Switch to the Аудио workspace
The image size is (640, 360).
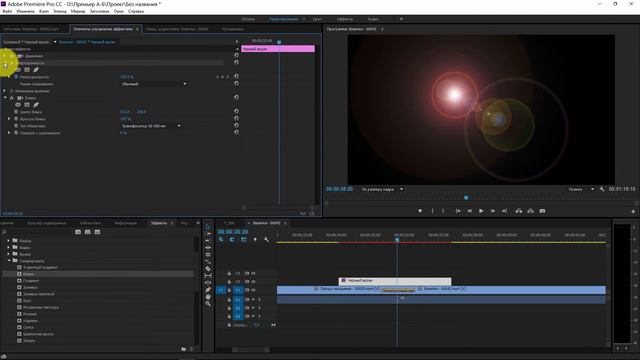pyautogui.click(x=373, y=19)
